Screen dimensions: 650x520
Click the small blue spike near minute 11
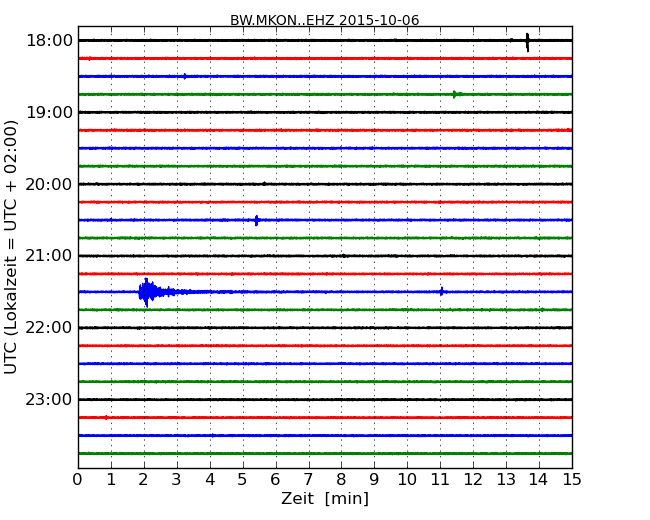[x=442, y=292]
